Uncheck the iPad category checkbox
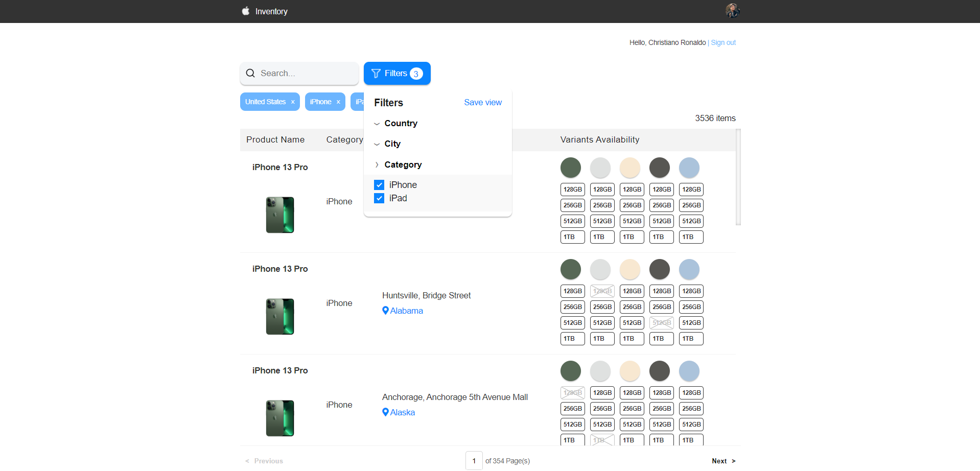 coord(379,198)
